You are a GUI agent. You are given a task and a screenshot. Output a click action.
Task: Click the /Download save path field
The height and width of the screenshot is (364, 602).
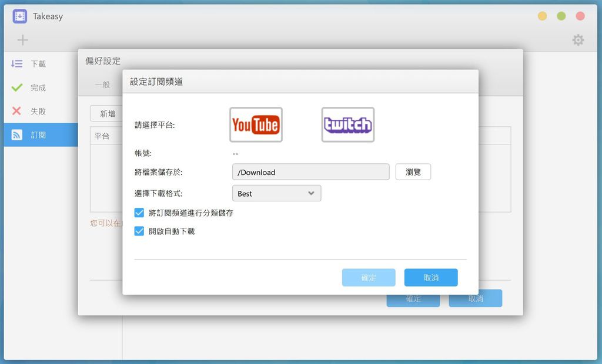[x=310, y=172]
